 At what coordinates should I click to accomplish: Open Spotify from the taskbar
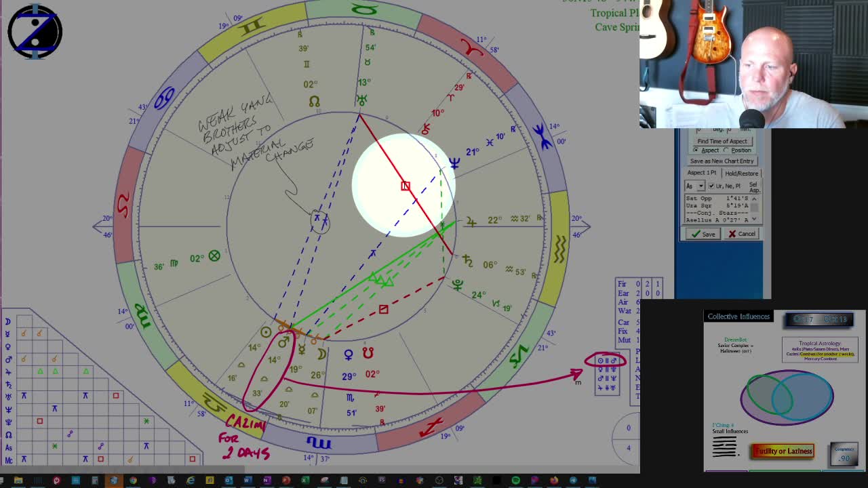coord(516,481)
